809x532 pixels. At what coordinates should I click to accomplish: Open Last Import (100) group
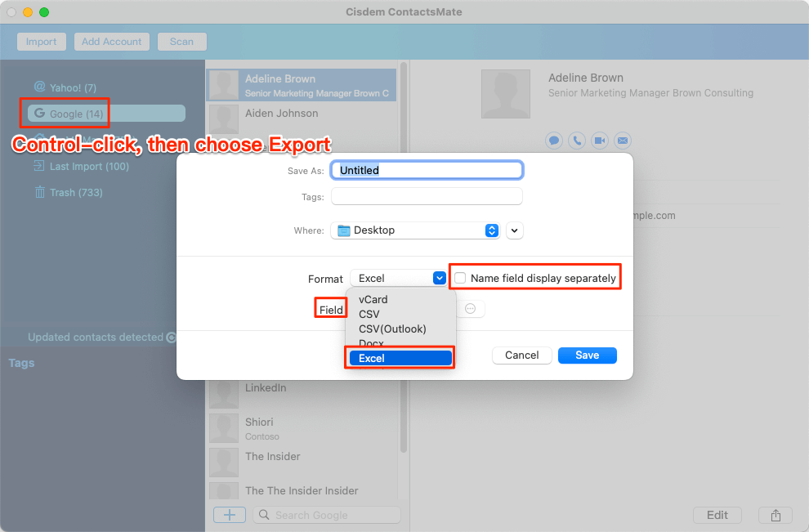89,166
